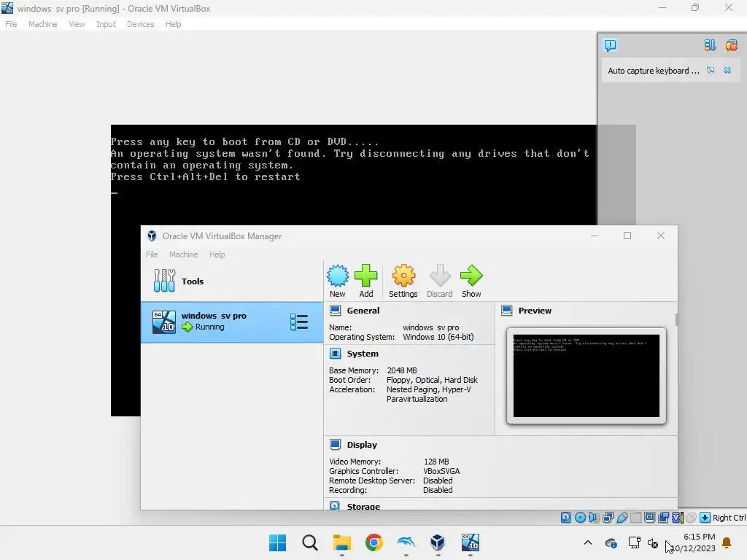Screen dimensions: 747x560
Task: Click CPU virtualization status icon
Action: pos(678,517)
